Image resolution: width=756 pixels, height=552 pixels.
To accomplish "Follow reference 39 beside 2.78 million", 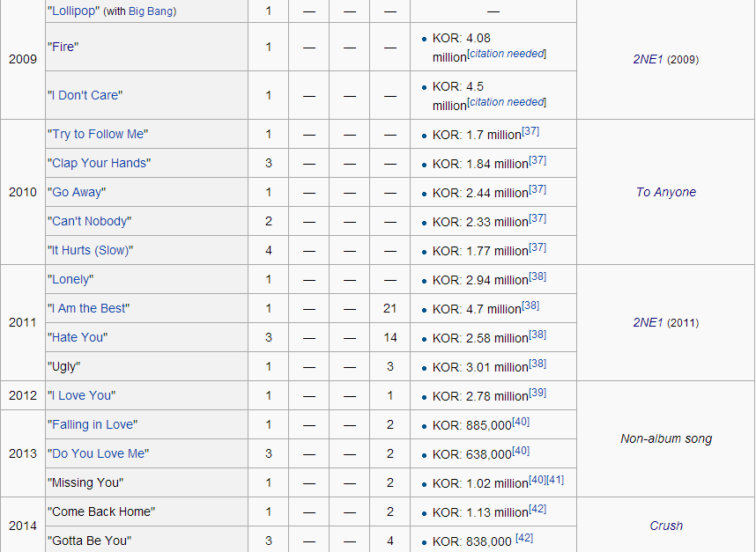I will pyautogui.click(x=537, y=393).
